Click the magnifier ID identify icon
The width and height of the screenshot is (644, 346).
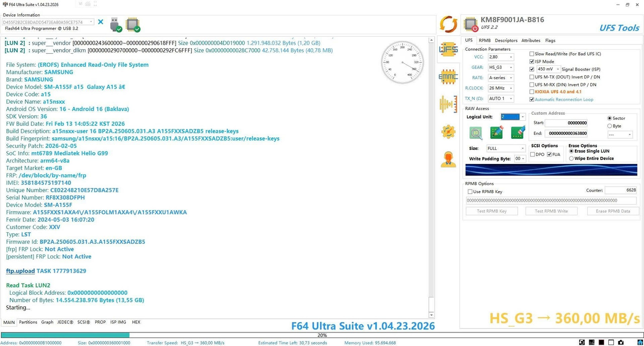coord(476,132)
